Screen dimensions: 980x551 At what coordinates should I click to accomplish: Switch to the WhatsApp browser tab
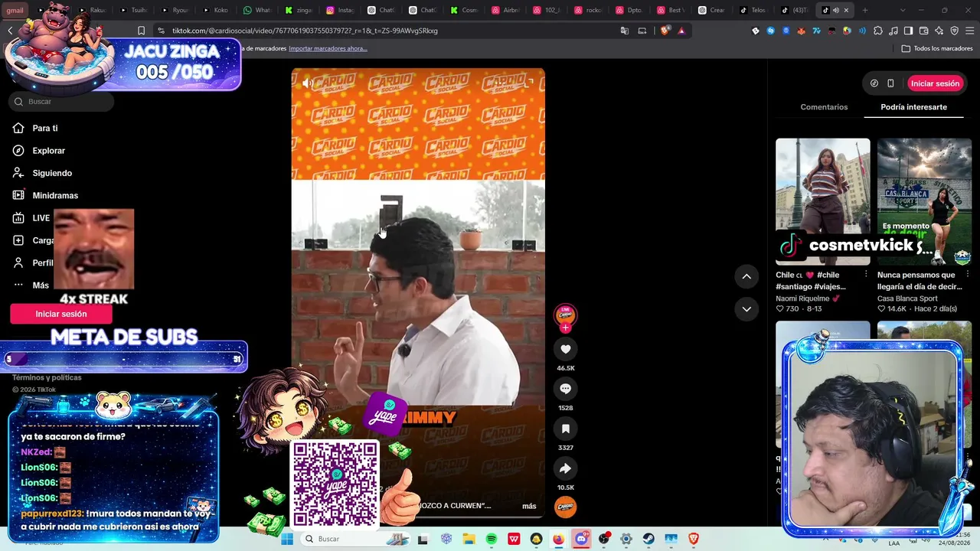(x=257, y=10)
